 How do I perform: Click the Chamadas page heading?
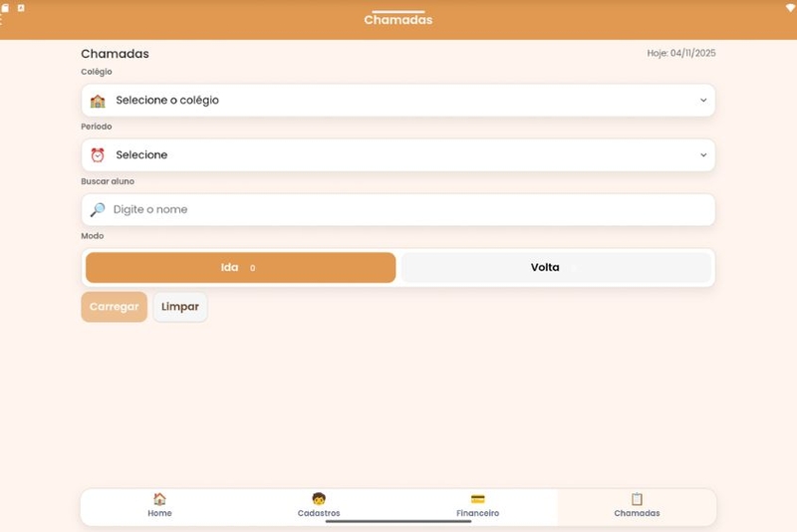click(115, 54)
